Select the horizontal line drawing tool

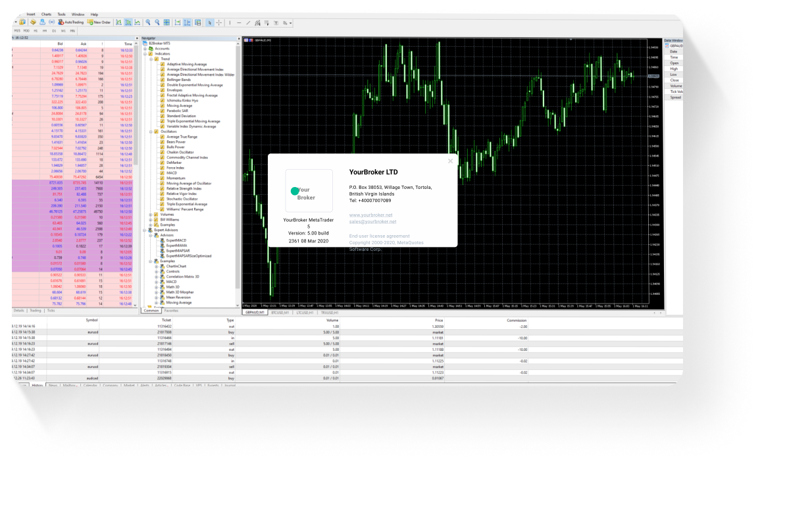coord(239,22)
